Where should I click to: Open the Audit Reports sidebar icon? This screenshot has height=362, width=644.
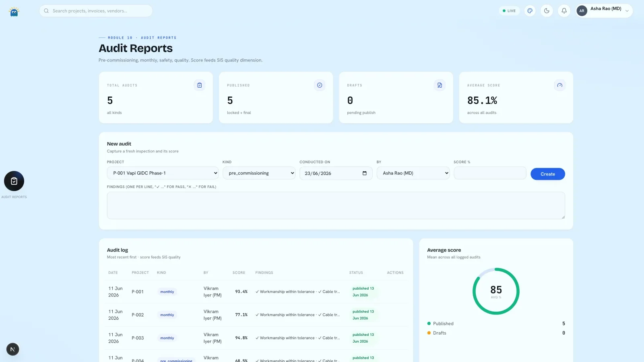[x=14, y=181]
